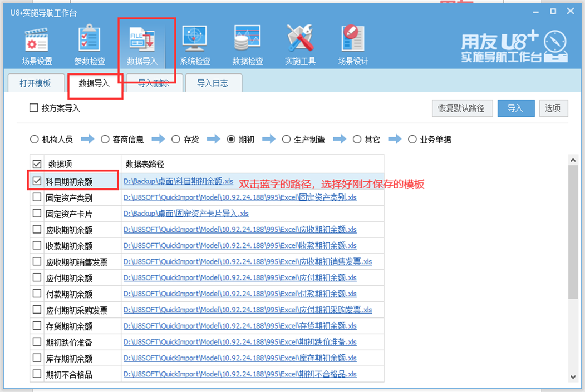Check the 付款期初余额 checkbox
The width and height of the screenshot is (585, 392).
click(37, 294)
